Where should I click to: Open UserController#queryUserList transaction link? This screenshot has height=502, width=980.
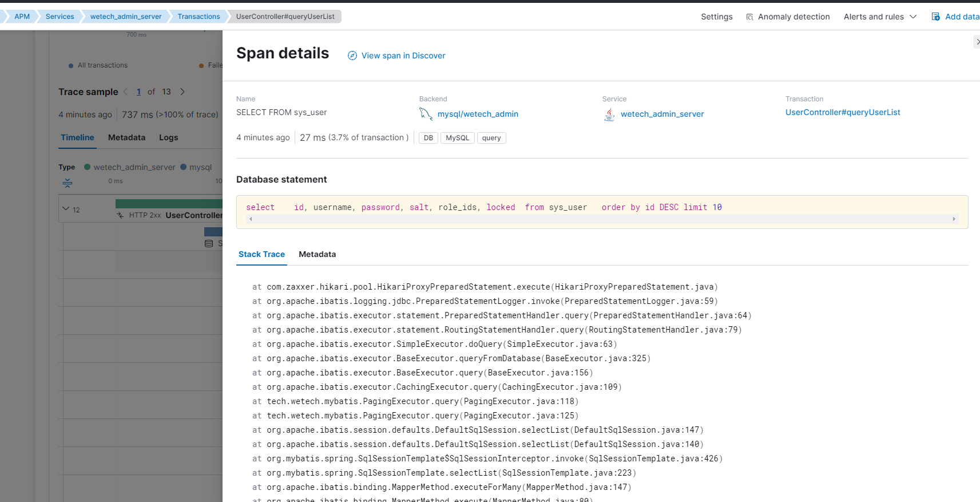pyautogui.click(x=842, y=112)
